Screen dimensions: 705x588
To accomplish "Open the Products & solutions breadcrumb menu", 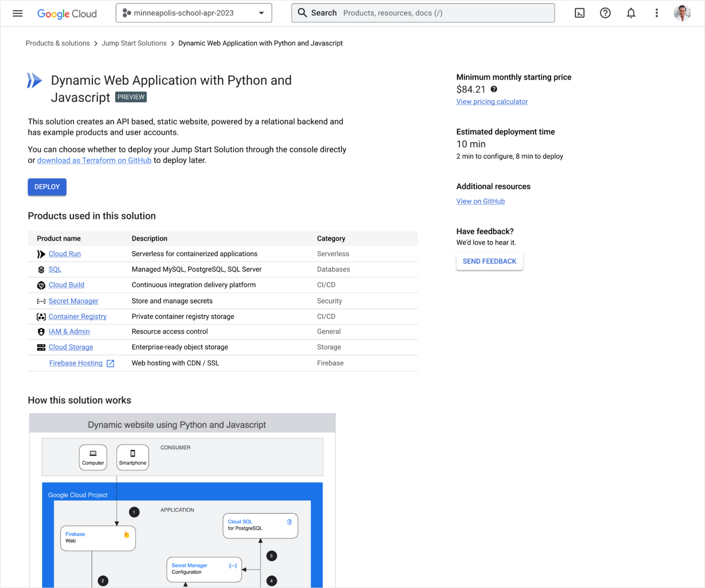I will (x=58, y=43).
